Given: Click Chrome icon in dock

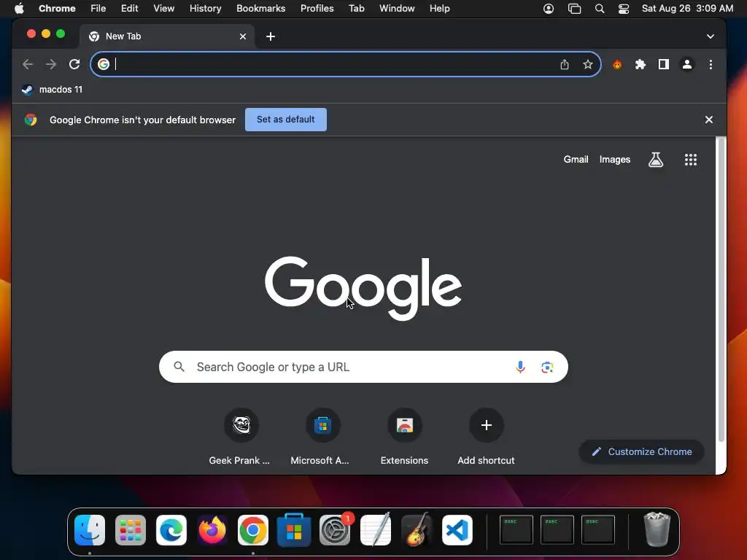Looking at the screenshot, I should click(x=253, y=530).
